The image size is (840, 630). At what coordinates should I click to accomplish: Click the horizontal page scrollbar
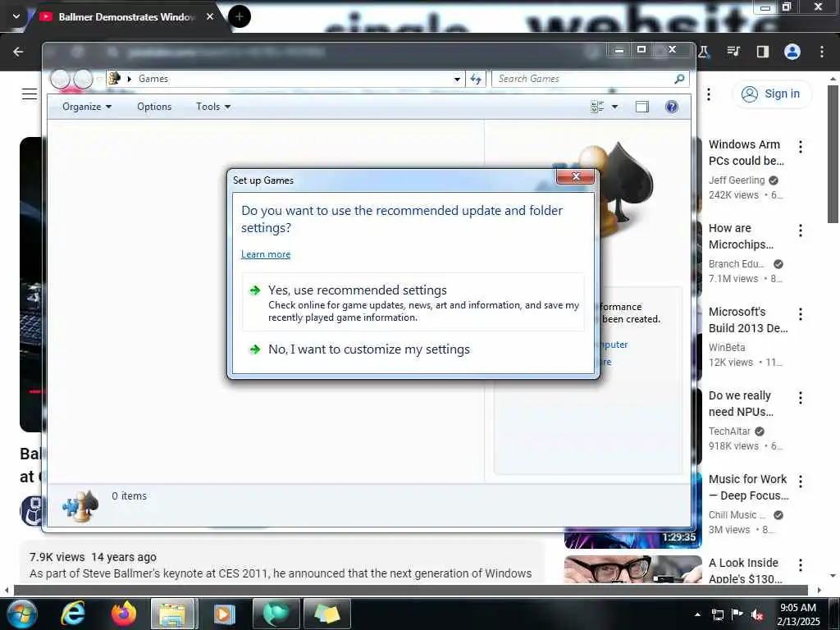410,591
